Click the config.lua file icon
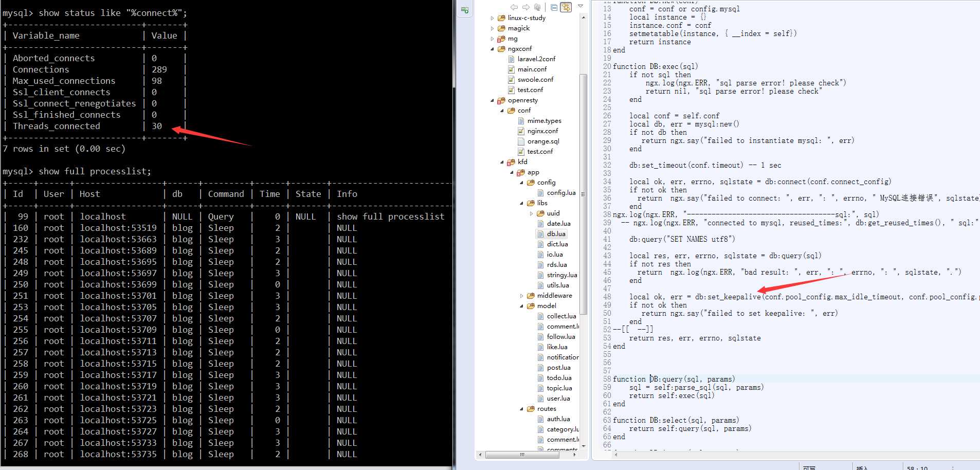980x470 pixels. tap(540, 193)
